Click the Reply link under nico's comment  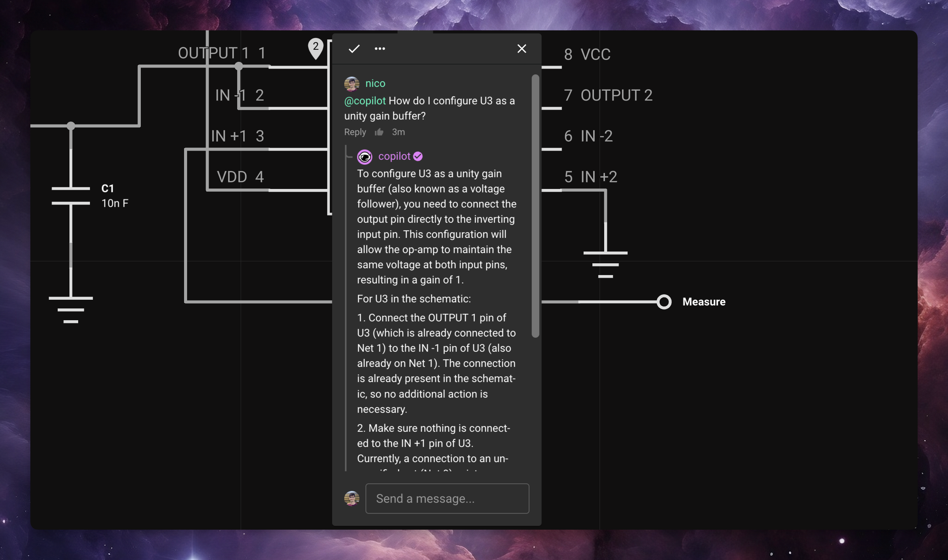354,132
